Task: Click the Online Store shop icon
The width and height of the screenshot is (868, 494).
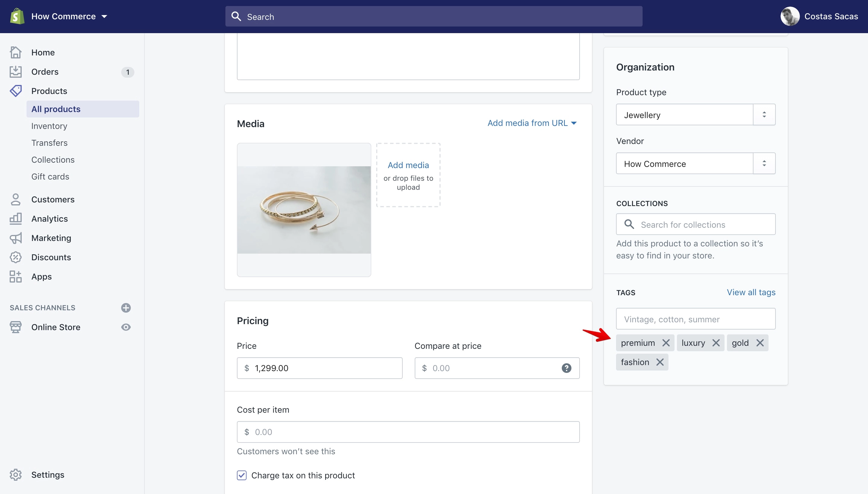Action: click(16, 327)
